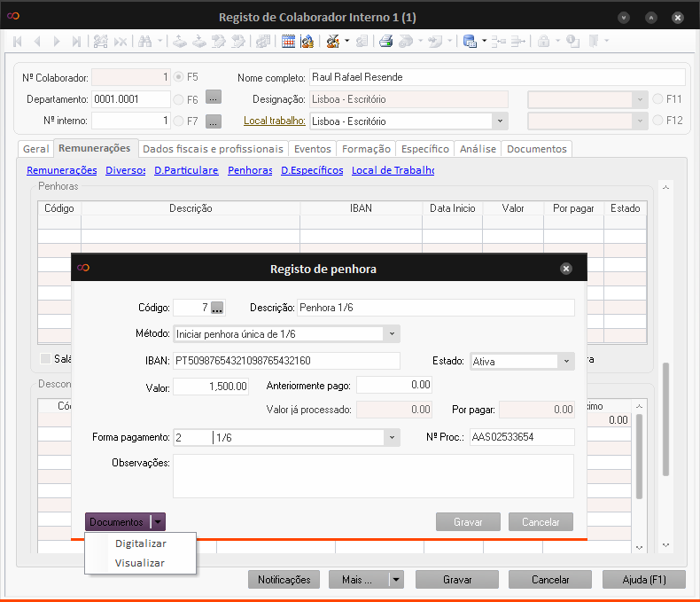This screenshot has height=602, width=700.
Task: Jump to last record using the toolbar arrow
Action: [76, 41]
